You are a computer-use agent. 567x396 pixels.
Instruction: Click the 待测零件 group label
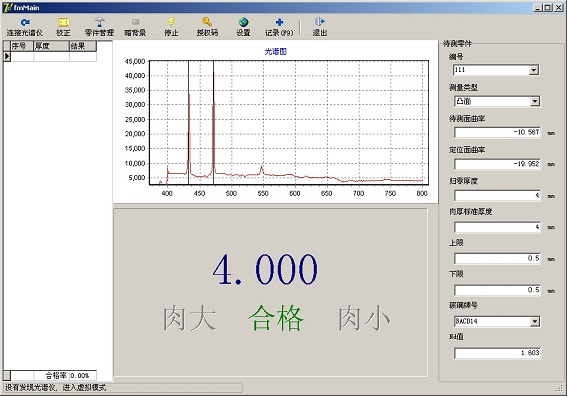pos(457,44)
